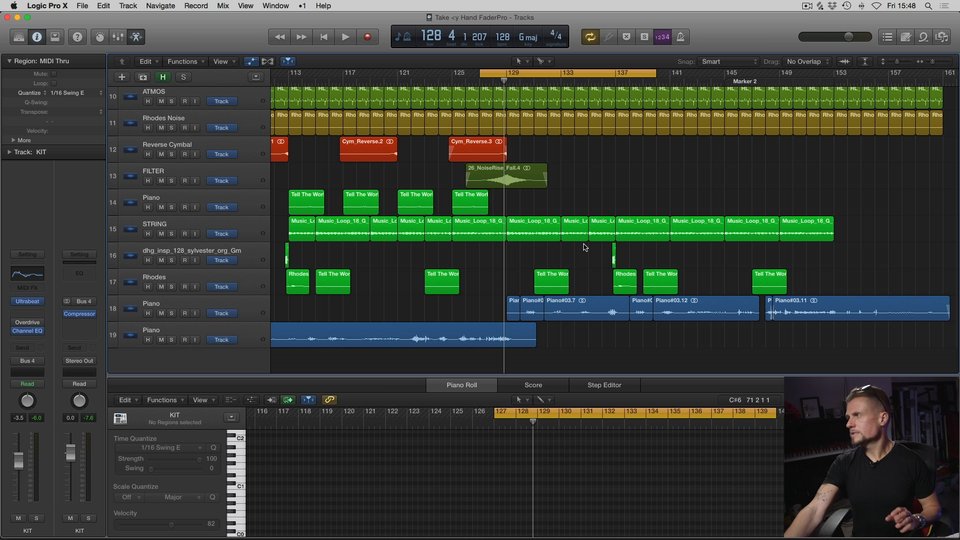Adjust left channel strip pan knob
This screenshot has width=960, height=540.
click(x=27, y=401)
